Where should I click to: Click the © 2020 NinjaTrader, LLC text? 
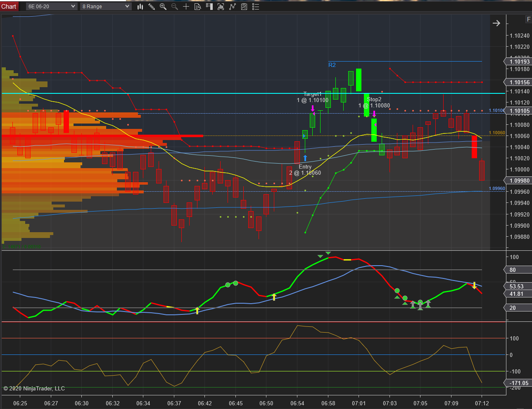point(34,388)
